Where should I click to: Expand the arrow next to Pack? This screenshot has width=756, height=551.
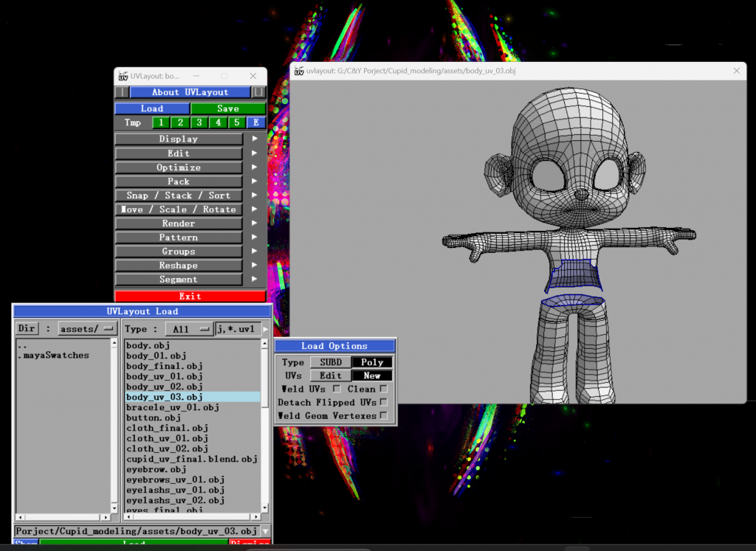(255, 181)
